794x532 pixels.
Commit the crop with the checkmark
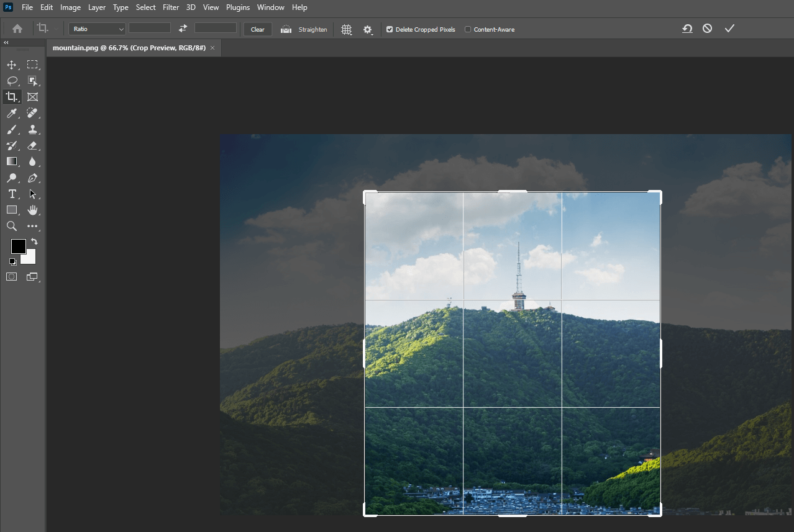pos(729,28)
